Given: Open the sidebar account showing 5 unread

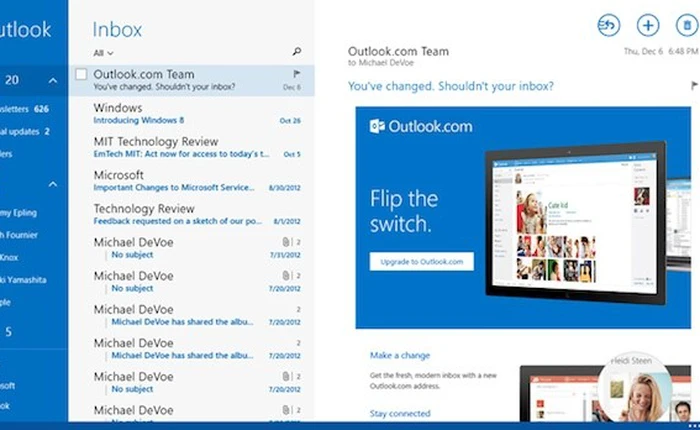Looking at the screenshot, I should (x=8, y=331).
